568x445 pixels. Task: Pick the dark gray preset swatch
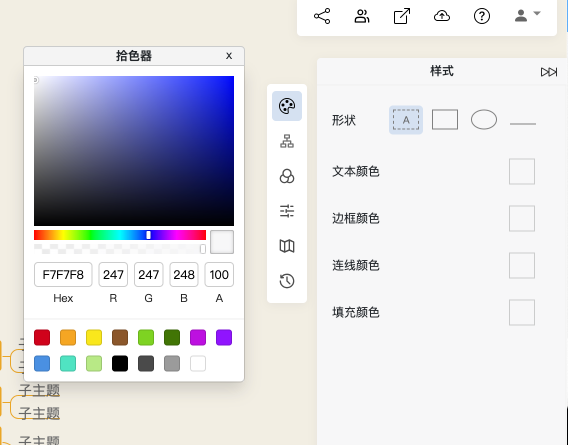tap(146, 363)
